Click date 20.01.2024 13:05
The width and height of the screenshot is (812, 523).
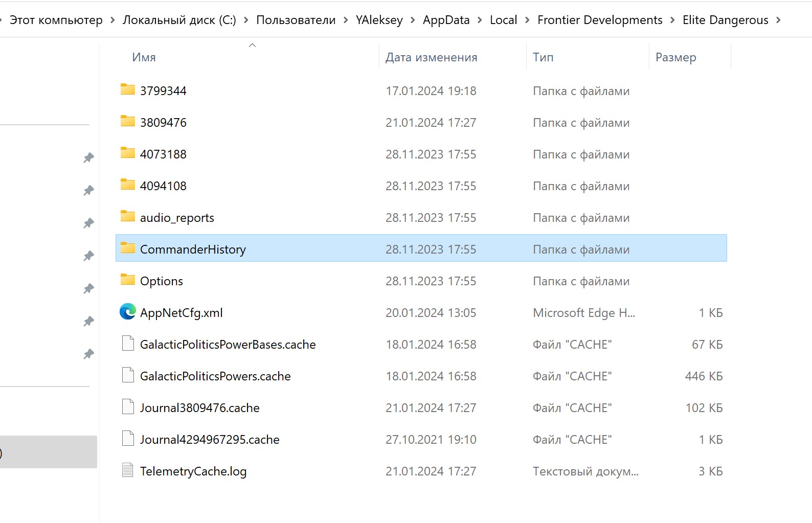431,313
